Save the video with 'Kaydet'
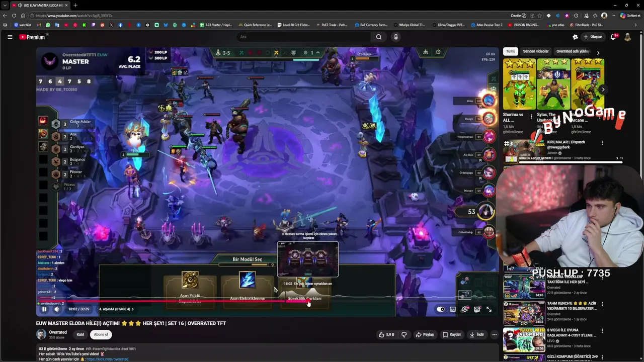This screenshot has width=644, height=362. click(452, 334)
